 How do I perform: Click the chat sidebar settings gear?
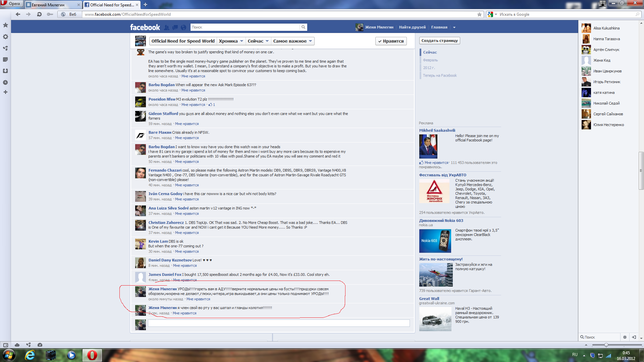coord(625,337)
